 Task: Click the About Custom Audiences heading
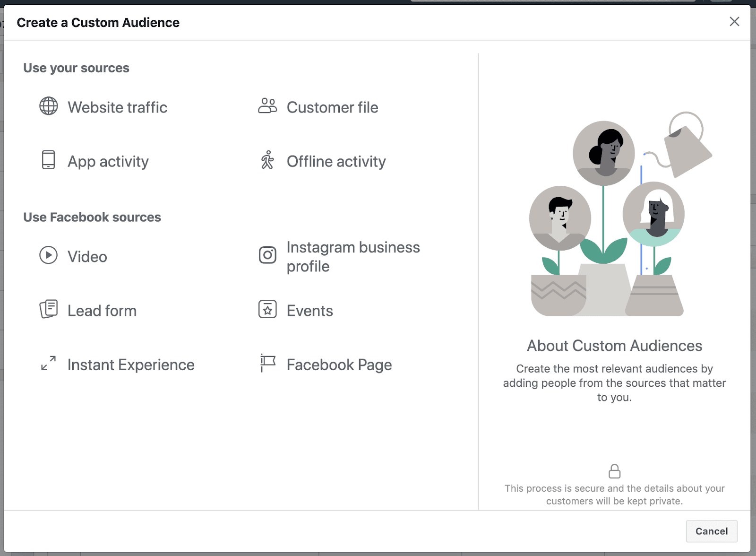pyautogui.click(x=614, y=346)
